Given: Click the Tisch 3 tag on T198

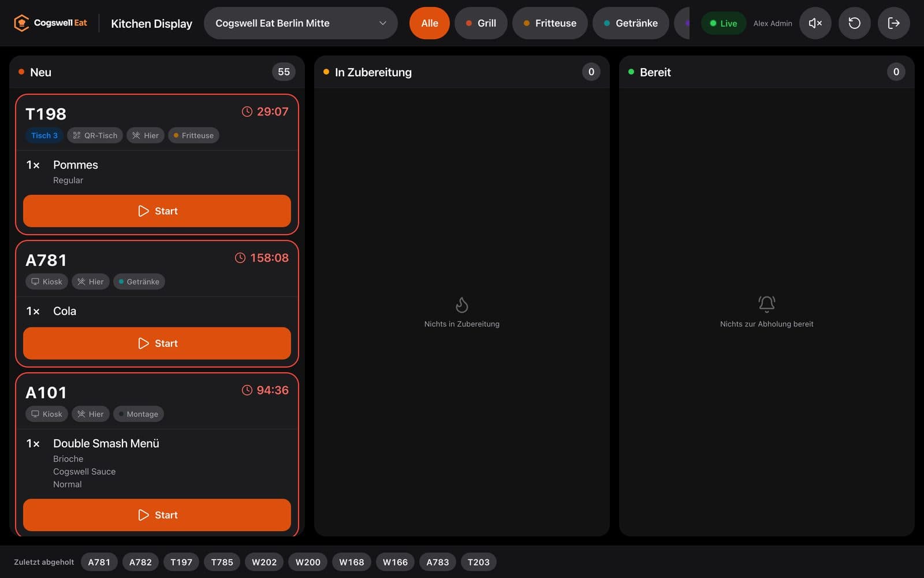Looking at the screenshot, I should coord(44,135).
